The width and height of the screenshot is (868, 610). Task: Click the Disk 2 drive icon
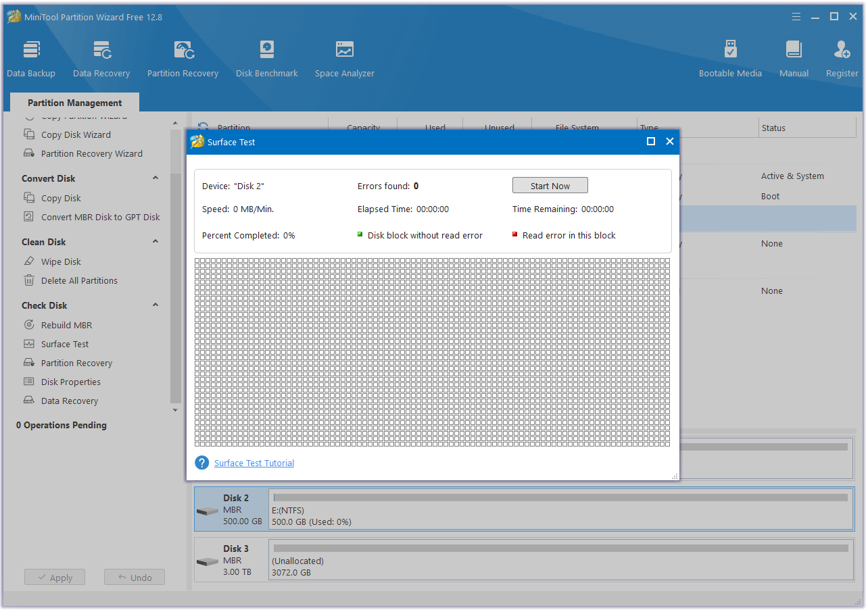pos(208,511)
